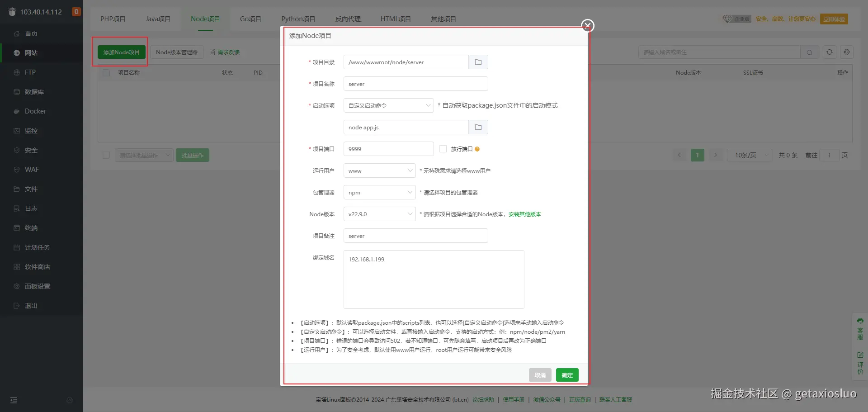This screenshot has width=868, height=412.
Task: Switch to the Python项目 tab
Action: tap(298, 19)
